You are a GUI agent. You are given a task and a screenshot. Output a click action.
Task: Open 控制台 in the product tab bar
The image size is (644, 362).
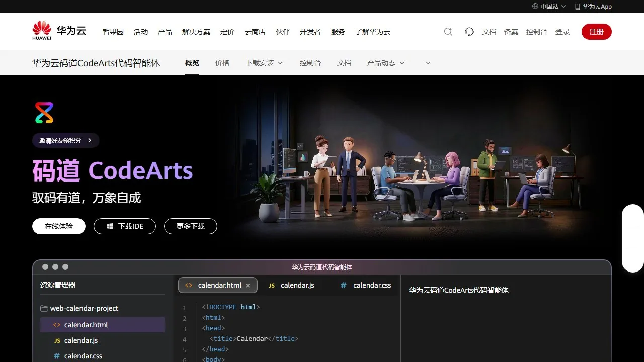point(310,63)
